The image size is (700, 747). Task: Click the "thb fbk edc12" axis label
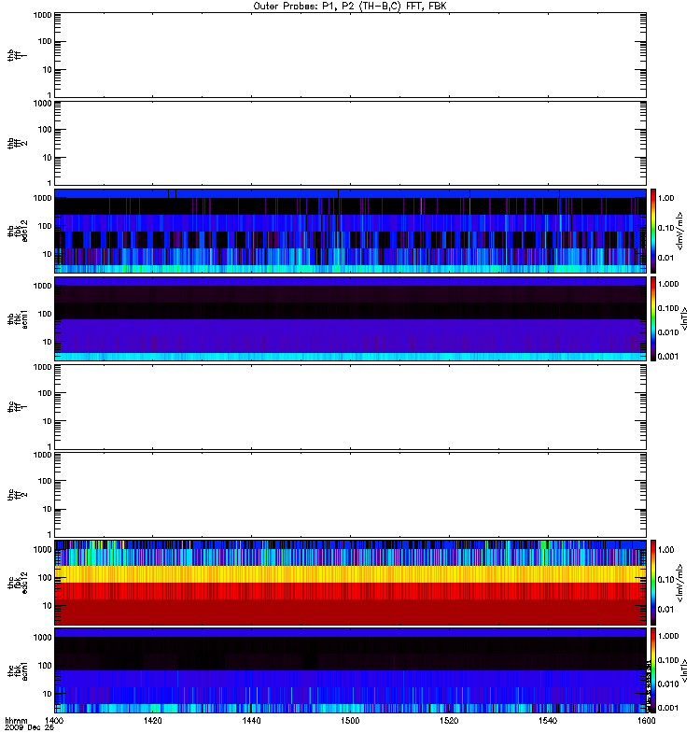(x=17, y=231)
